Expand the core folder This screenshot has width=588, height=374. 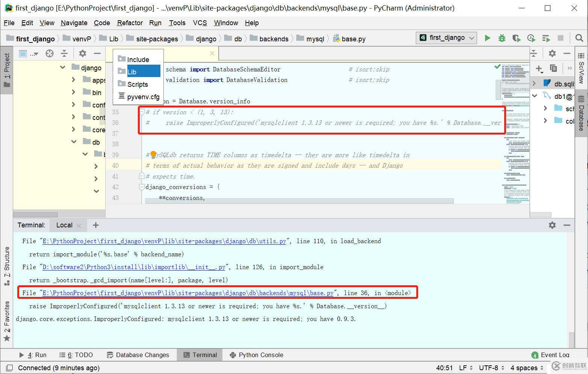[73, 129]
